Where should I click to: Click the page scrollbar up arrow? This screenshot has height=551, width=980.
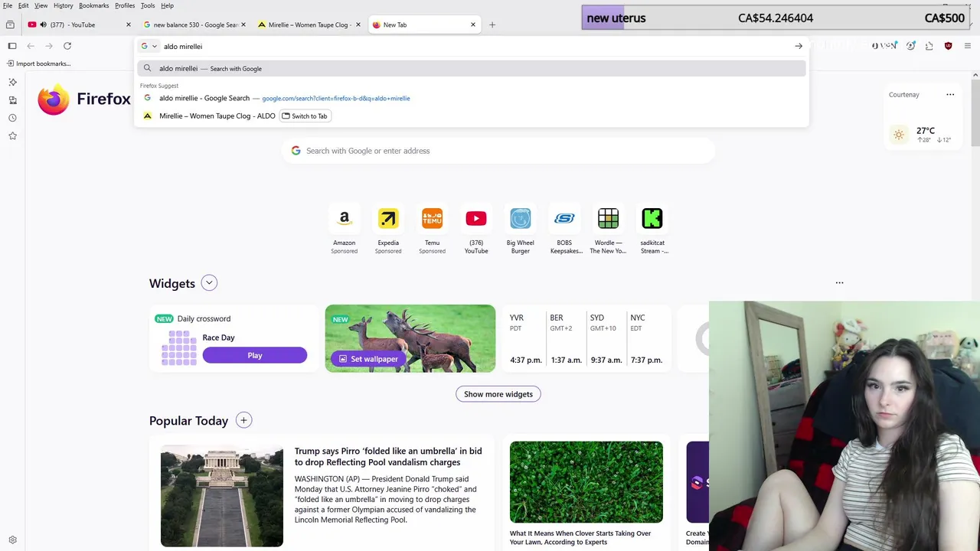[975, 75]
